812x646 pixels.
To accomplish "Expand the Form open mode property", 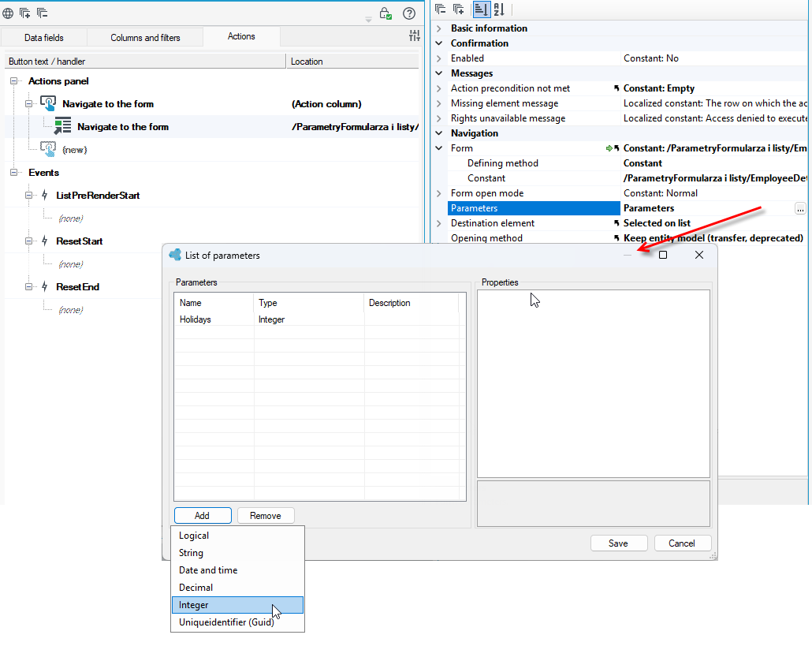I will [439, 193].
